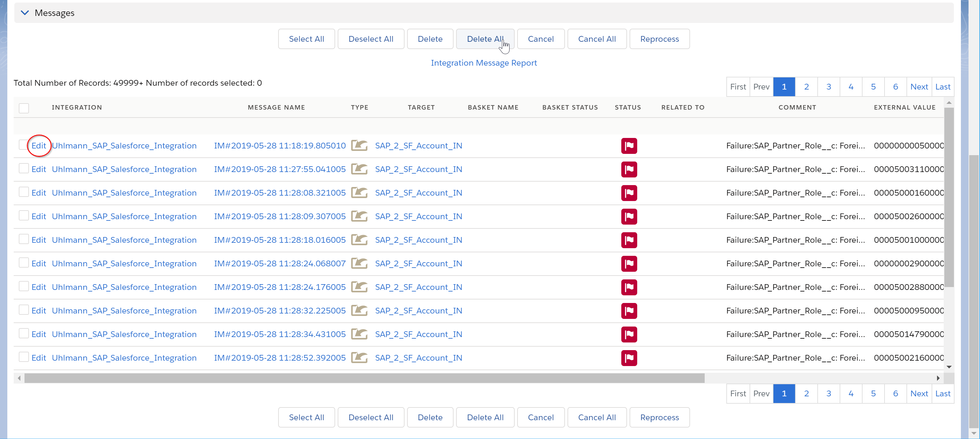
Task: Click inbound type icon for 11:28:18.016005 message
Action: (359, 240)
